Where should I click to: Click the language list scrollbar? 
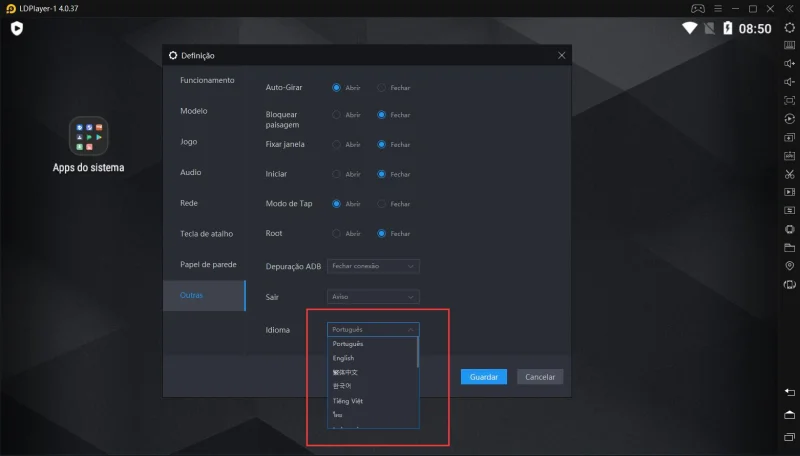pos(418,352)
